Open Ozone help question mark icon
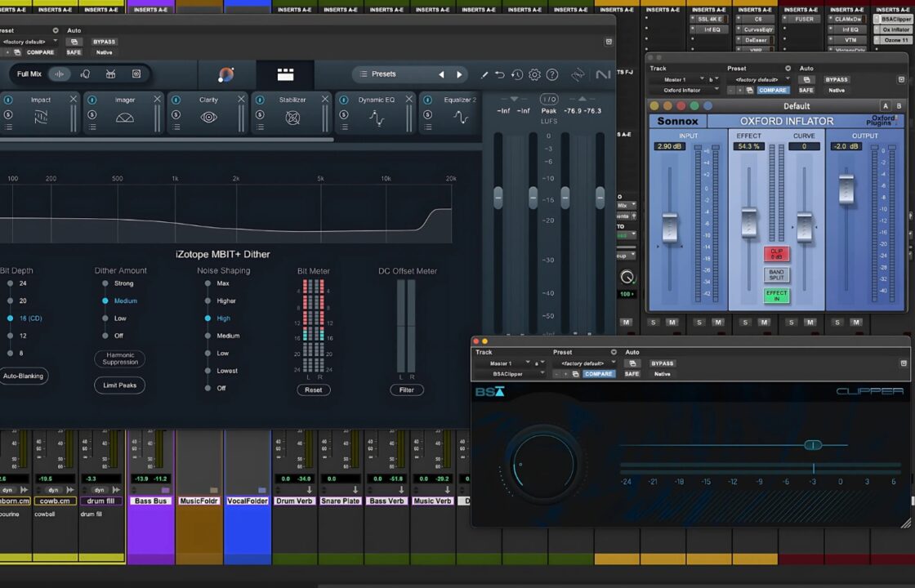Image resolution: width=915 pixels, height=588 pixels. [552, 74]
